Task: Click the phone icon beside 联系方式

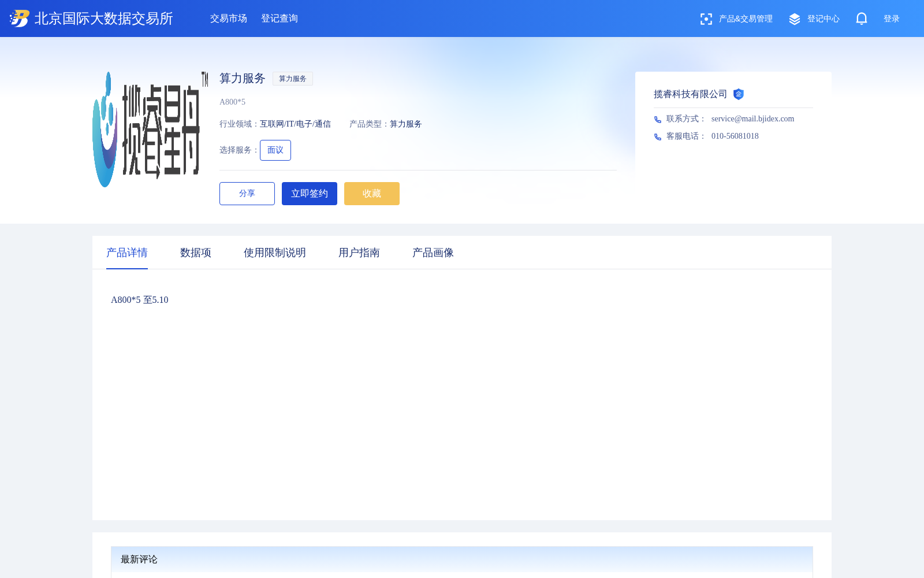Action: 658,120
